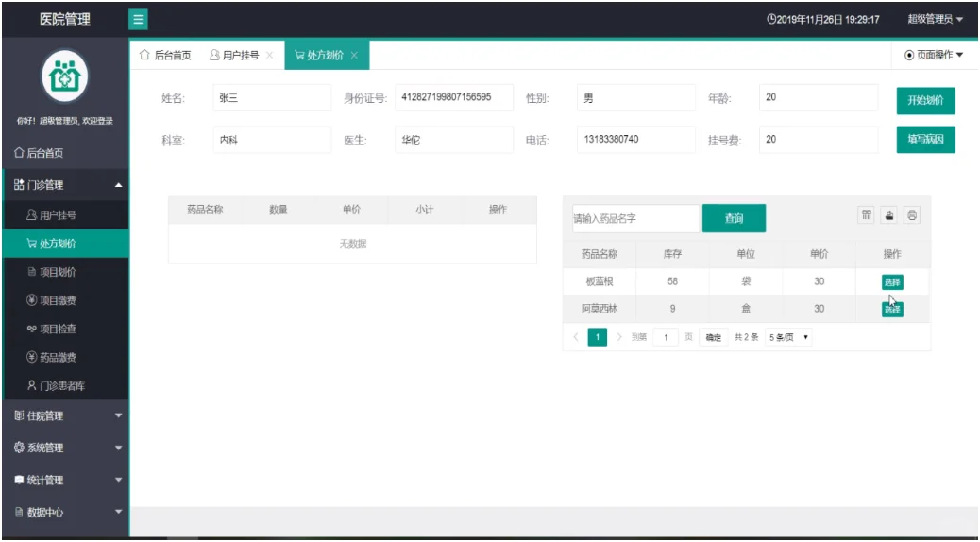Click page number 1 in pagination

point(598,337)
